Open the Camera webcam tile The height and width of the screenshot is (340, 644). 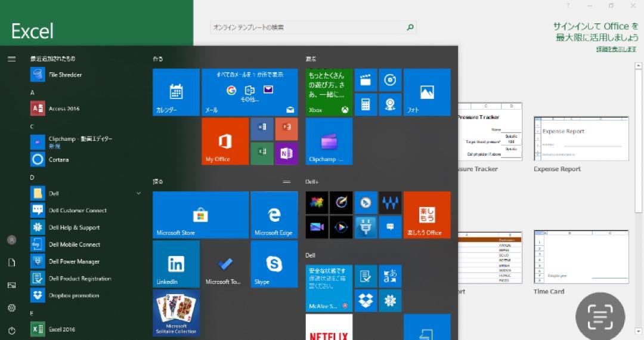coord(390,104)
